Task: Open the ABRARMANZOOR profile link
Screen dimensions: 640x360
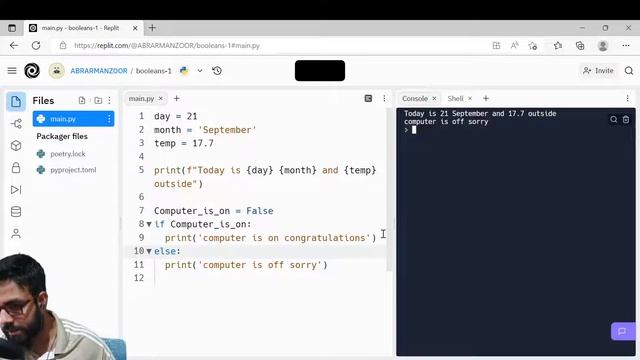Action: (99, 71)
